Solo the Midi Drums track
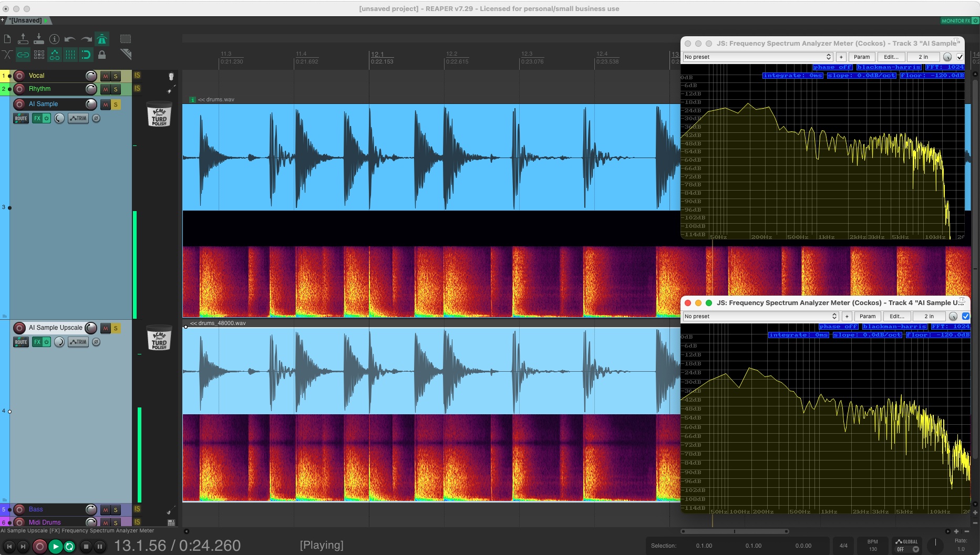 116,522
